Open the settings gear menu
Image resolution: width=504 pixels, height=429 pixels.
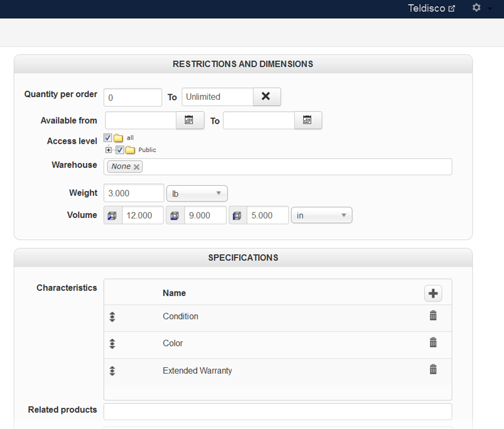pos(477,8)
